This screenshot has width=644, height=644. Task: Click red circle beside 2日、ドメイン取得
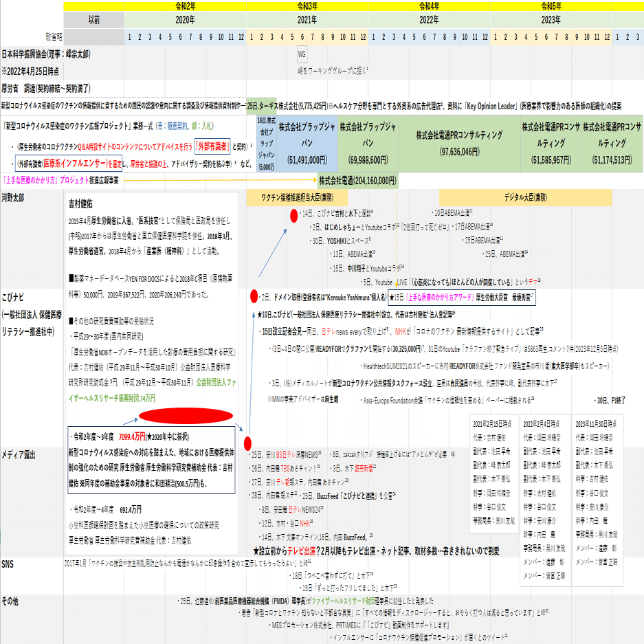pyautogui.click(x=254, y=296)
